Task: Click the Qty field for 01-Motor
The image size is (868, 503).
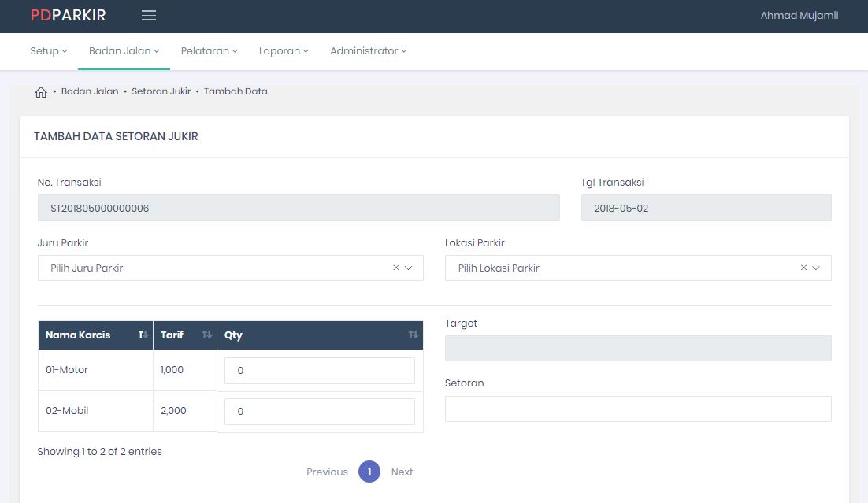Action: (x=319, y=371)
